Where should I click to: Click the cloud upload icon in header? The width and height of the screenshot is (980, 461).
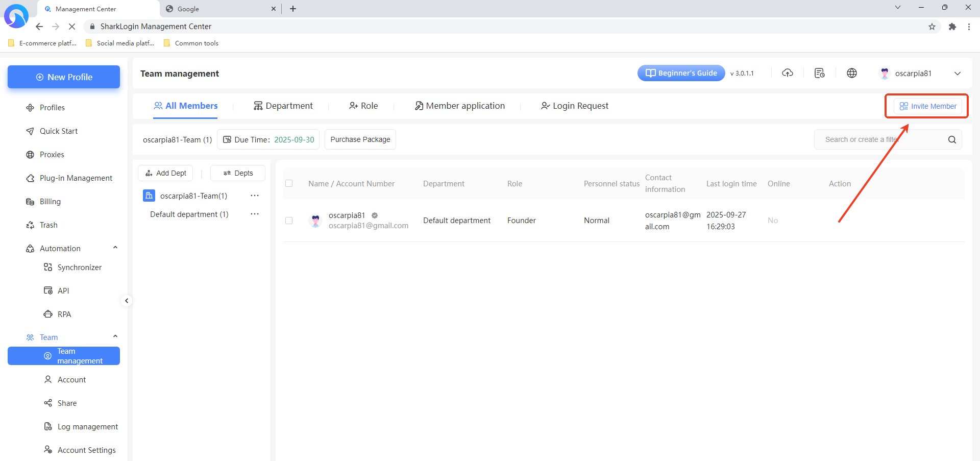tap(788, 73)
